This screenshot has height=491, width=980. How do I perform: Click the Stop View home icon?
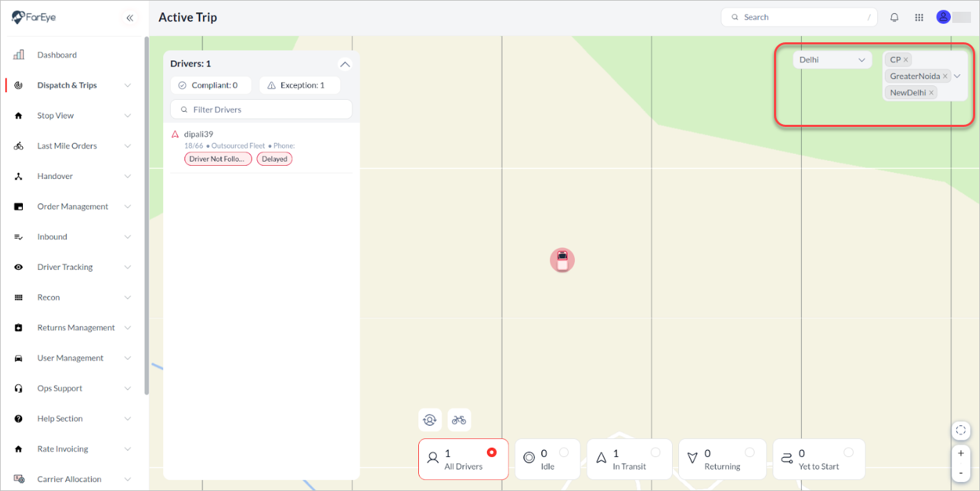(x=19, y=116)
